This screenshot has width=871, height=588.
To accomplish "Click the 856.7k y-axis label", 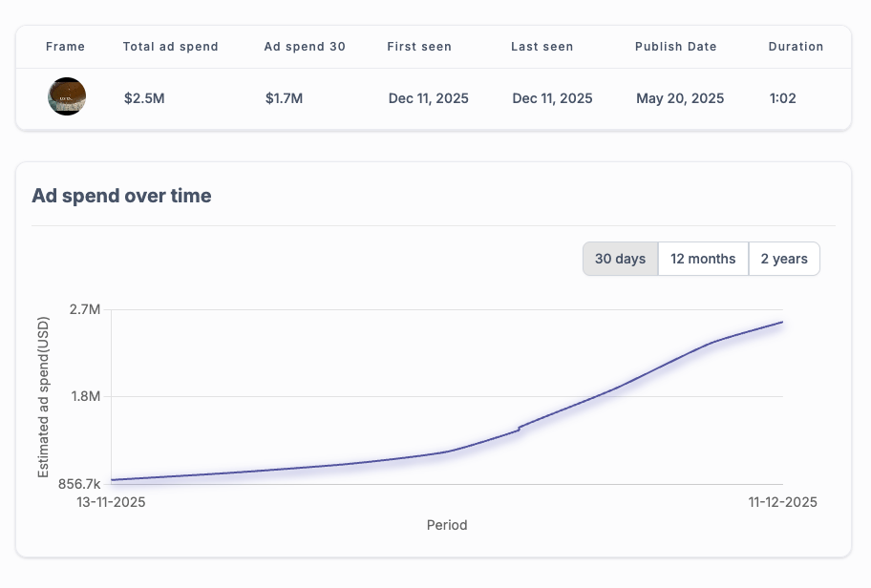I will coord(79,484).
